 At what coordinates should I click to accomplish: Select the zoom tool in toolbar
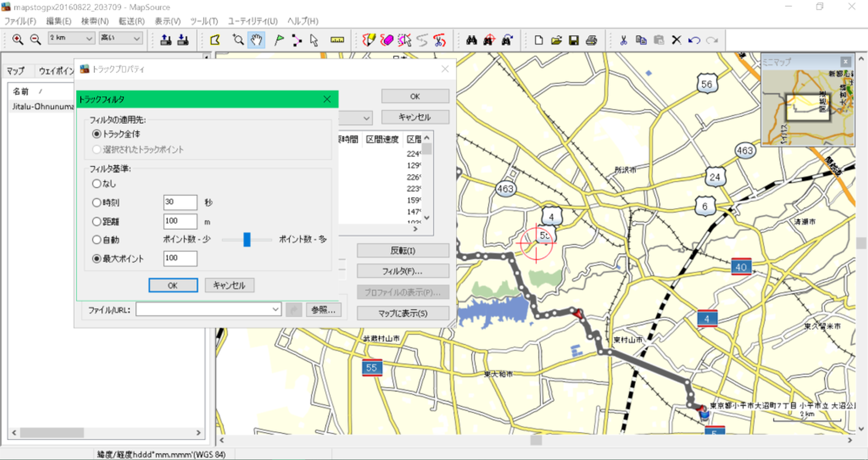(238, 40)
